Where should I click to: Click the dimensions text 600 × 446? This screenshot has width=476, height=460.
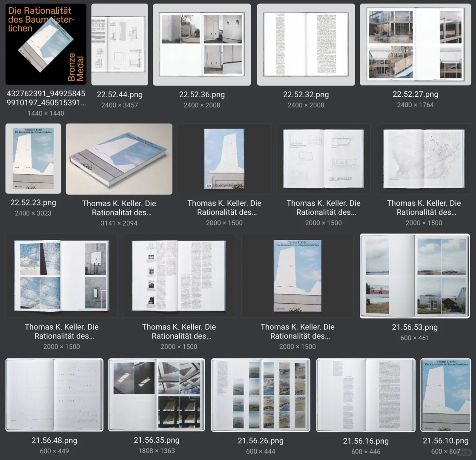pyautogui.click(x=366, y=451)
